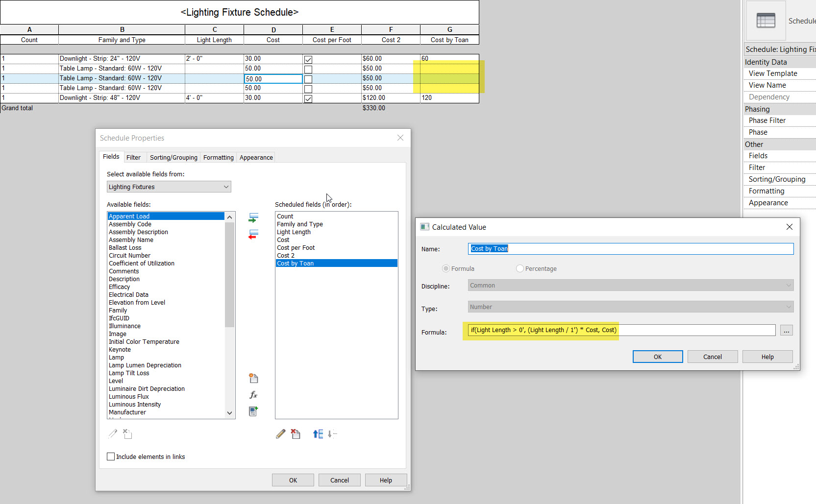
Task: Uncheck Cost per Foot on the 24" Downlight row
Action: (308, 59)
